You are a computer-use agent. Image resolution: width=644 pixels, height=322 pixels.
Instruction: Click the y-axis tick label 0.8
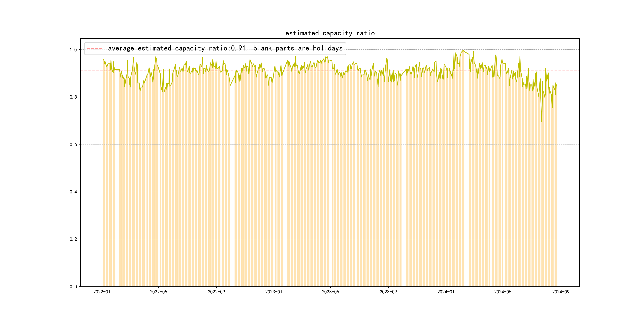pos(73,97)
